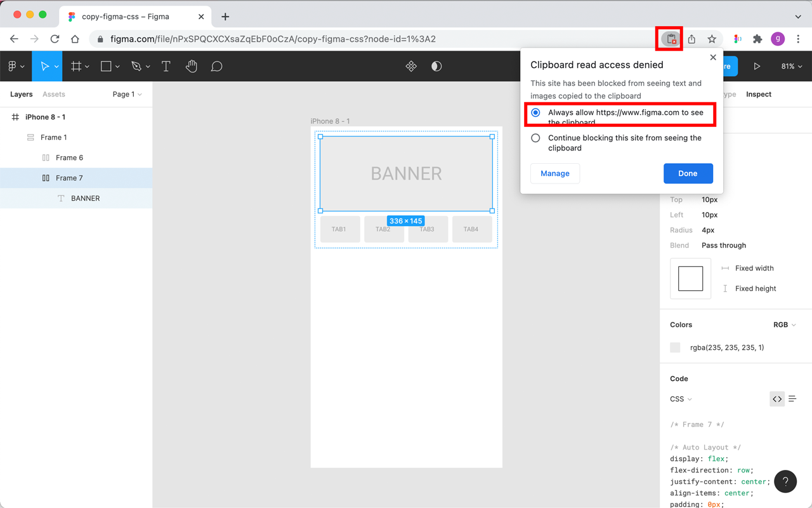Open the Chrome profile avatar

pos(778,39)
